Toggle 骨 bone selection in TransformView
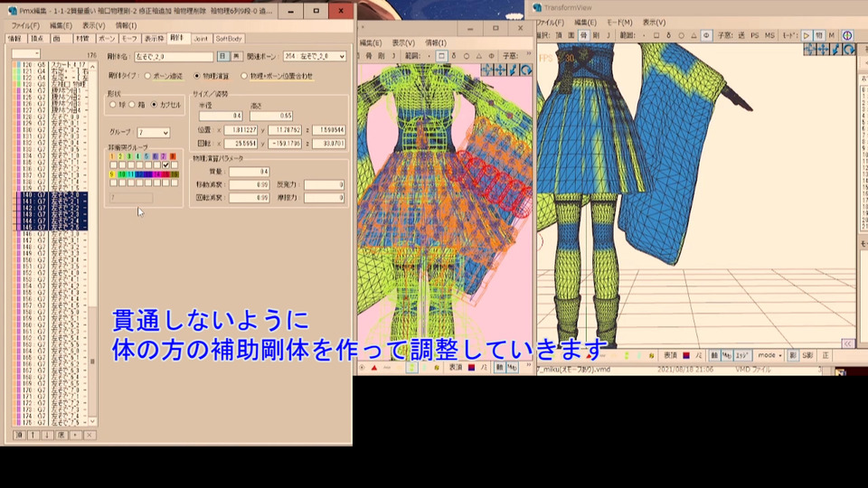Image resolution: width=868 pixels, height=488 pixels. pyautogui.click(x=583, y=35)
